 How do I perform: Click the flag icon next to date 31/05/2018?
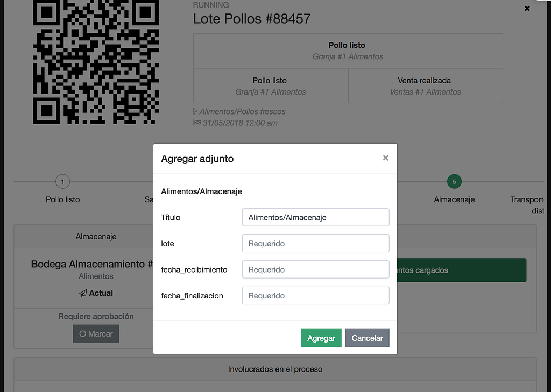[197, 123]
